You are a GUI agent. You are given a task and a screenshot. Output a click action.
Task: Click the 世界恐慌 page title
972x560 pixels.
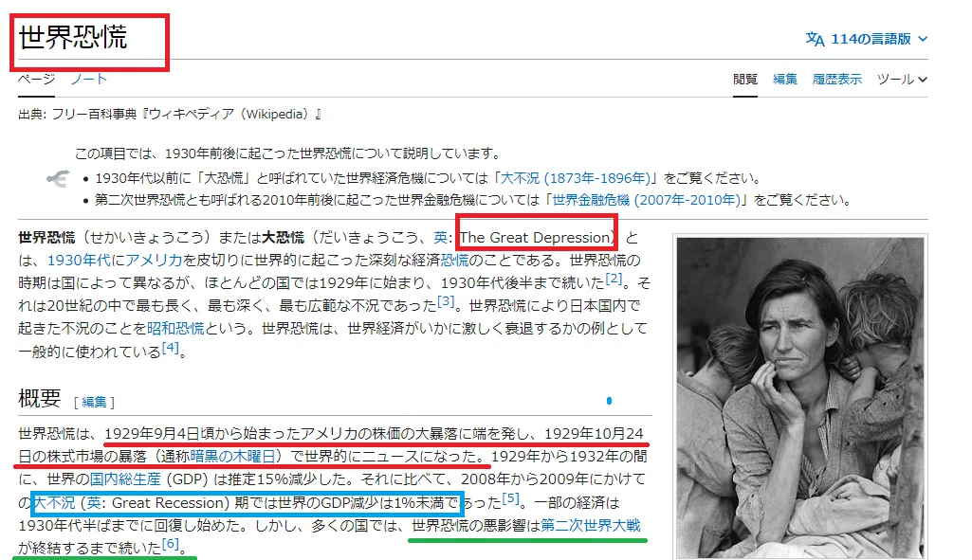point(72,38)
